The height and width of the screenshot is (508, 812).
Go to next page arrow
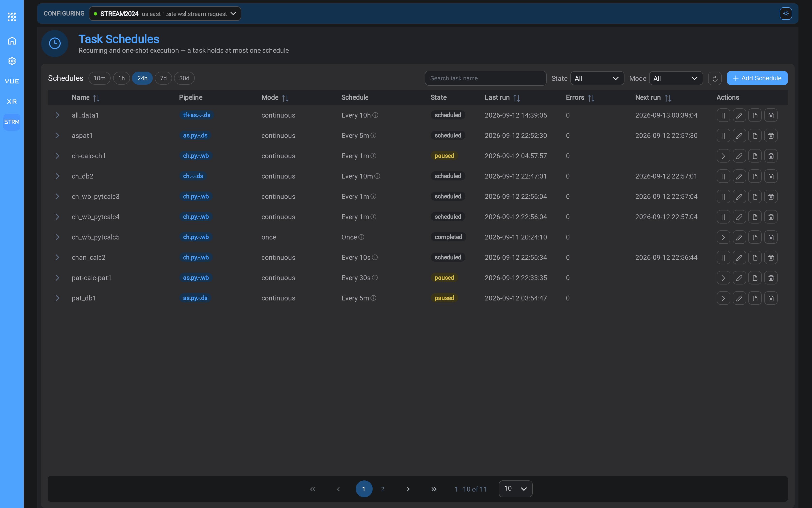(x=408, y=489)
